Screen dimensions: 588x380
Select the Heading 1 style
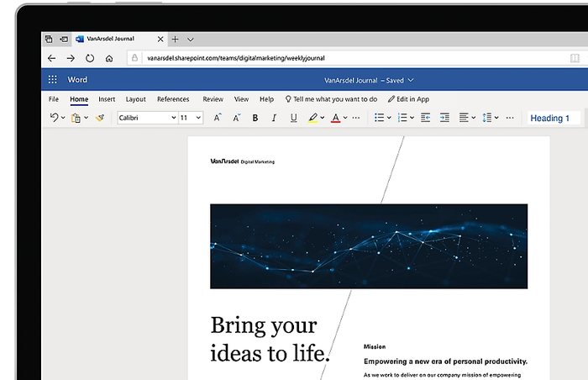click(x=550, y=119)
